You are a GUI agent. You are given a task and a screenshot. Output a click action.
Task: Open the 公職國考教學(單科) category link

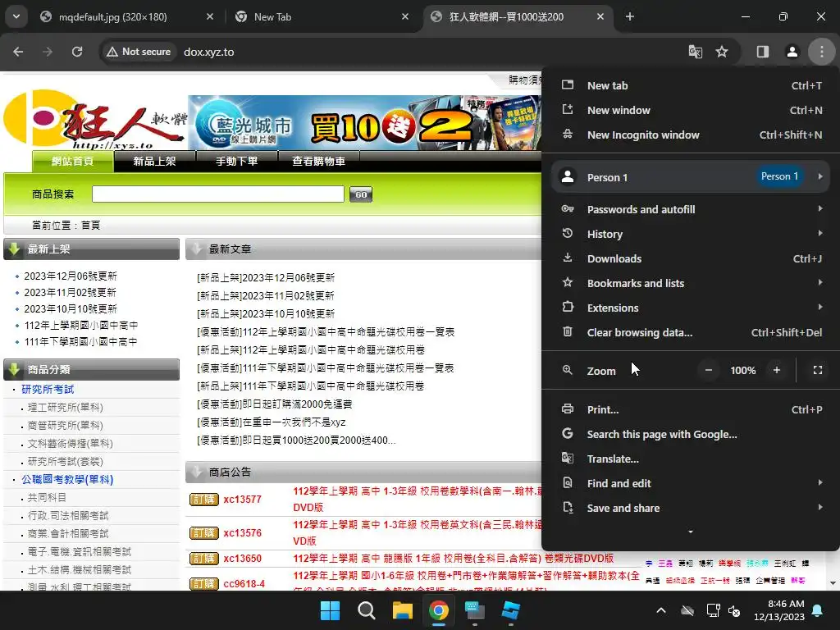point(67,479)
